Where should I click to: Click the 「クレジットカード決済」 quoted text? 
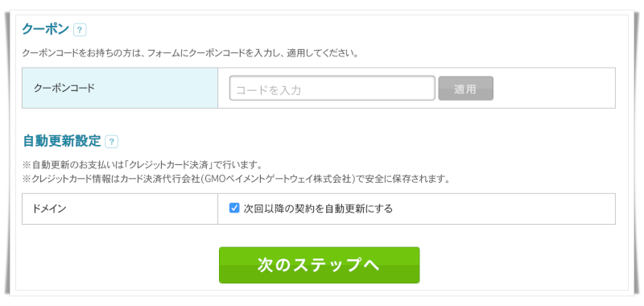pyautogui.click(x=169, y=165)
